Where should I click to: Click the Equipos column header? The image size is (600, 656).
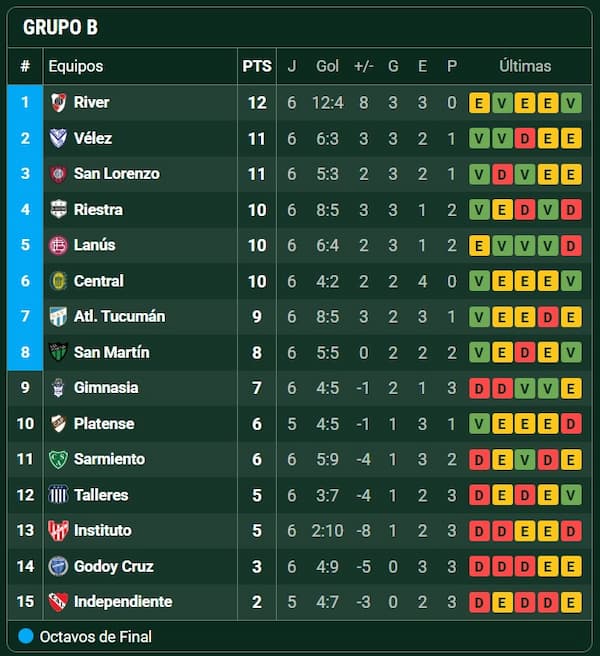(x=76, y=66)
